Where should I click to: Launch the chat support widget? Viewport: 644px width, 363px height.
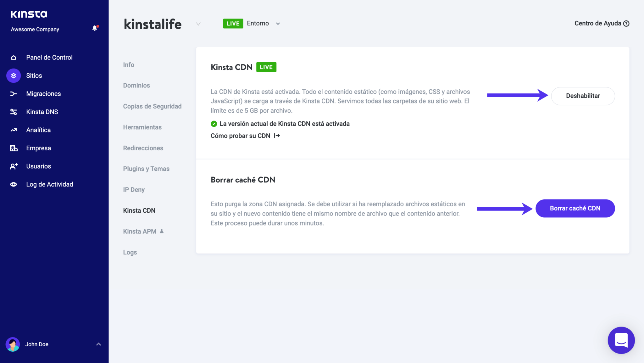pyautogui.click(x=621, y=340)
